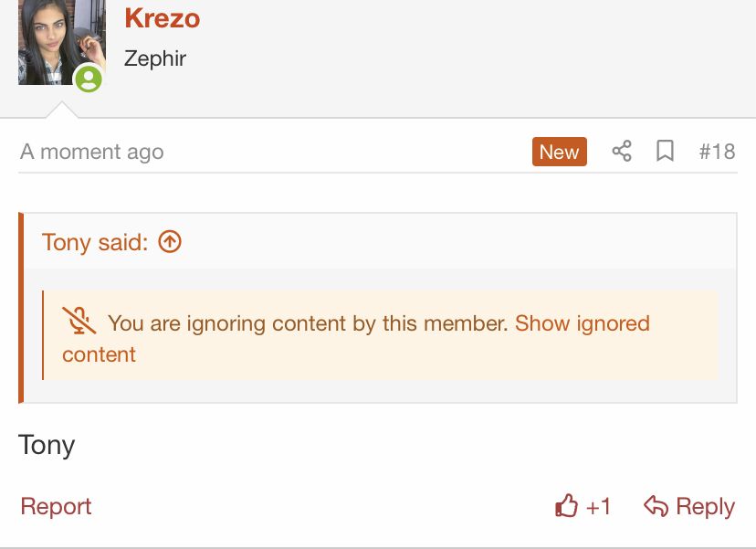Click the up-arrow icon beside "Tony said:"

(x=170, y=241)
